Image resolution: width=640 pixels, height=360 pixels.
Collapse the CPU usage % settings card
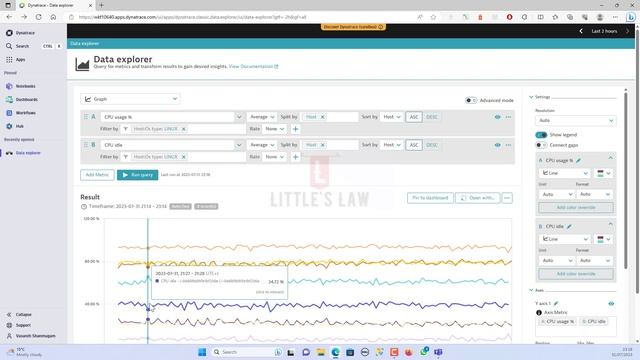pos(611,158)
